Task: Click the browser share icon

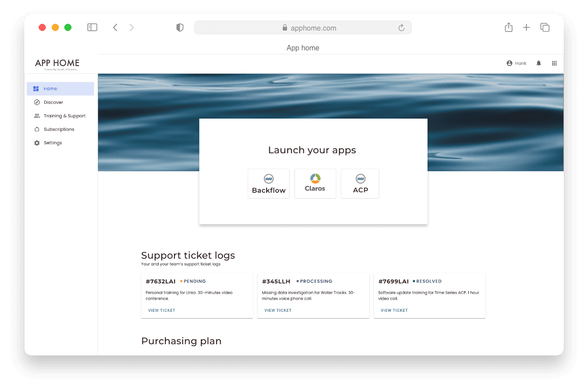Action: 508,27
